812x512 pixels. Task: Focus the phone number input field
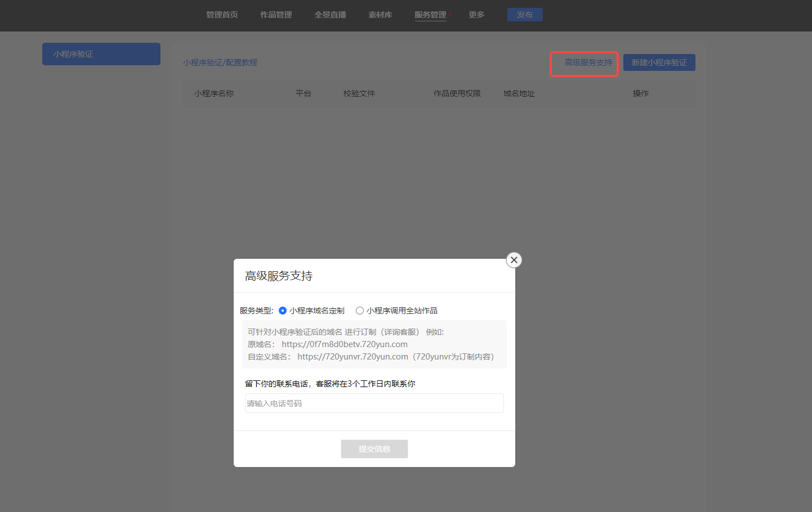[x=374, y=403]
